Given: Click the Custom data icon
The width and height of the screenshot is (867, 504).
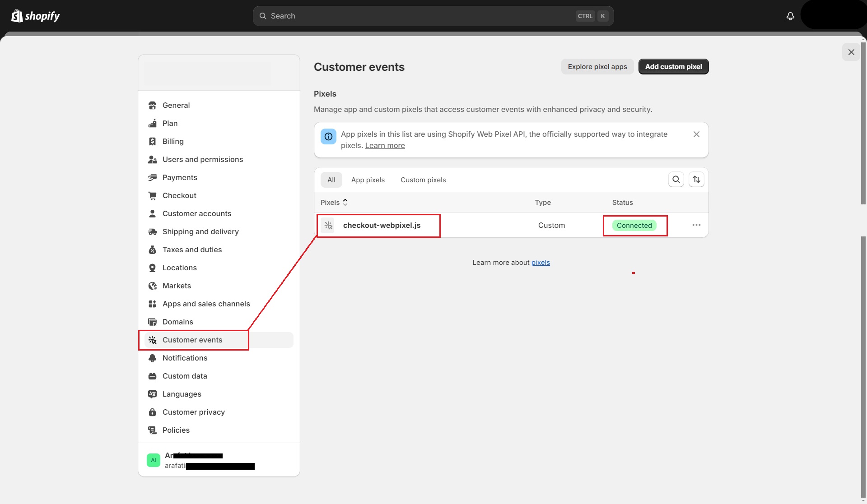Looking at the screenshot, I should tap(153, 376).
